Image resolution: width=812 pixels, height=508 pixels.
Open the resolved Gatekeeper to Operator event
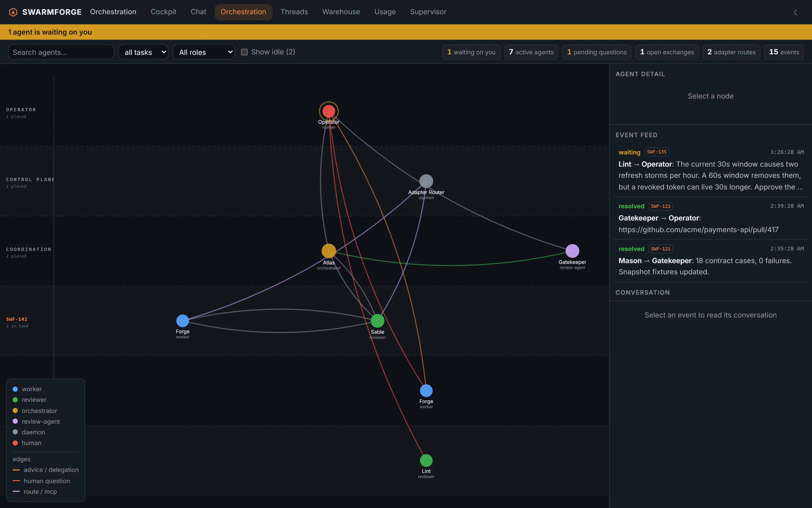(x=711, y=218)
